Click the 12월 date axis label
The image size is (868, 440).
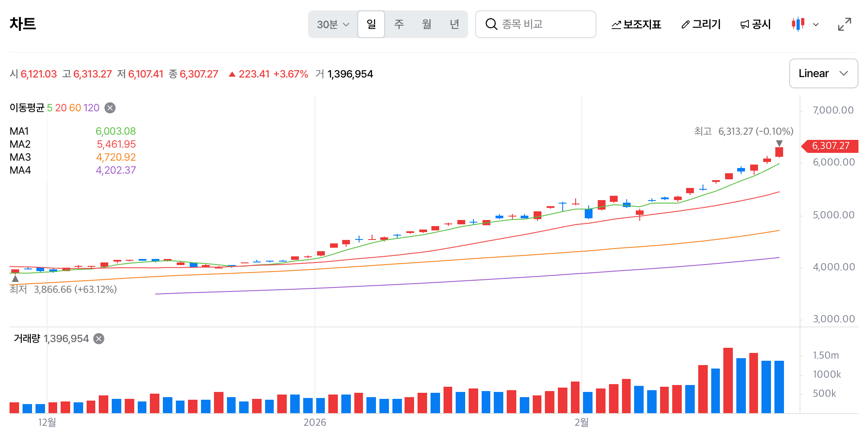(47, 422)
